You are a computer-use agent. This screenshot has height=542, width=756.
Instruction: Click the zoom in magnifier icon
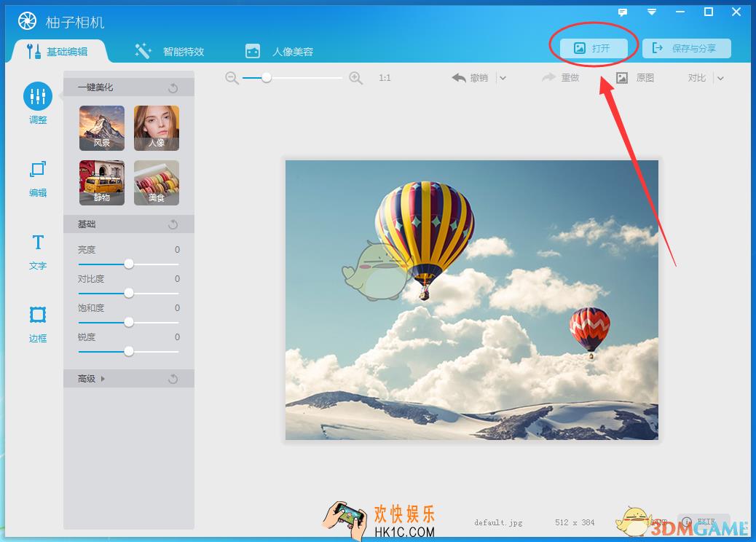[x=356, y=78]
